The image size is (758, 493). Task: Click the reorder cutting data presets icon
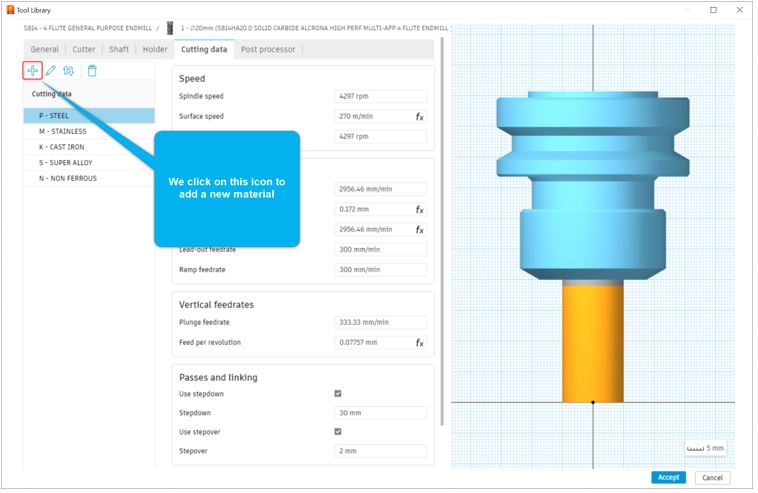pos(69,71)
